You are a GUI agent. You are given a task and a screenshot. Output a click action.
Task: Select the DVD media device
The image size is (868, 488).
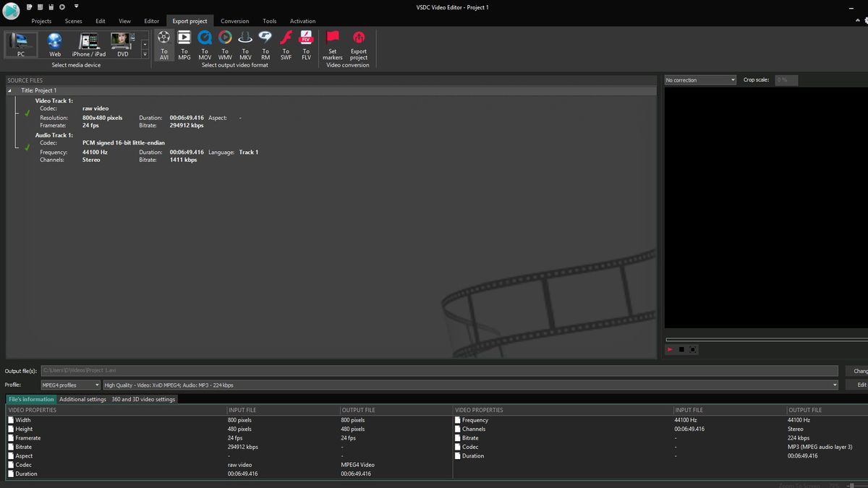[x=122, y=45]
